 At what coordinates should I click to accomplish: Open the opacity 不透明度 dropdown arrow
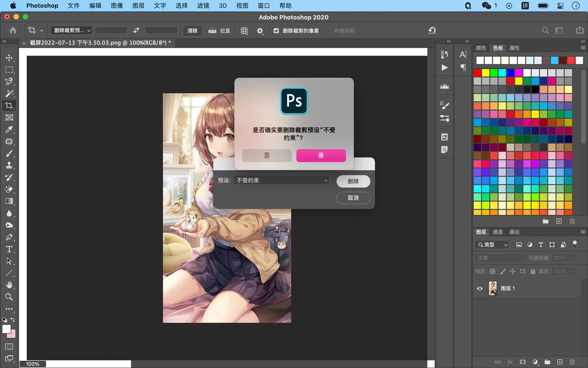[572, 258]
